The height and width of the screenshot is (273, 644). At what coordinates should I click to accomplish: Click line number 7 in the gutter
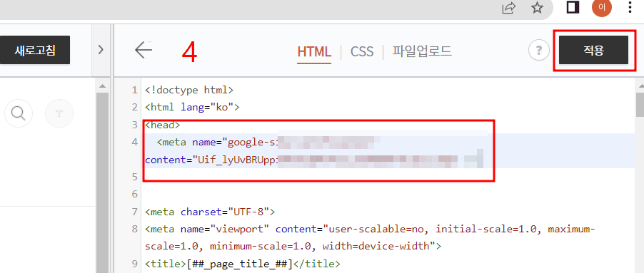134,212
